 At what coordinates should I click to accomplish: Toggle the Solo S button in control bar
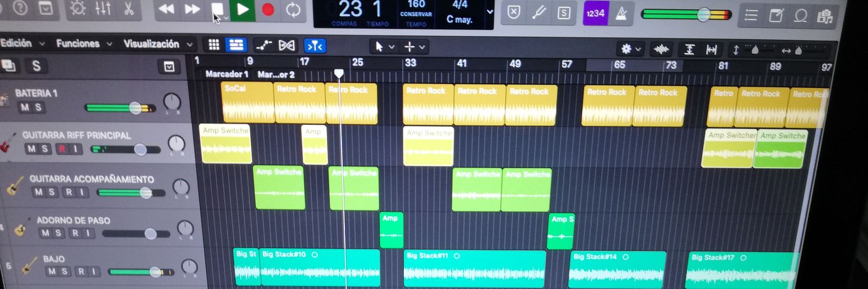point(564,13)
